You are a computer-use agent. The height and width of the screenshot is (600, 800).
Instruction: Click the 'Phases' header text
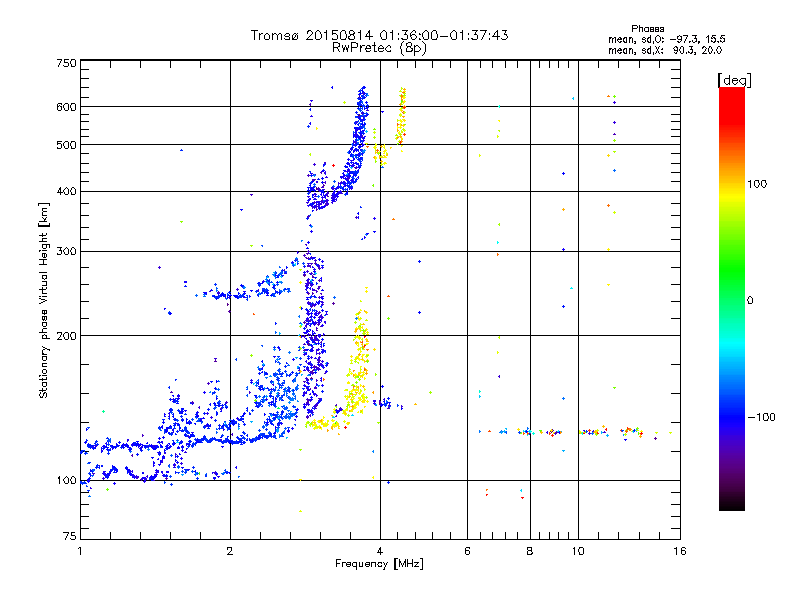(647, 29)
